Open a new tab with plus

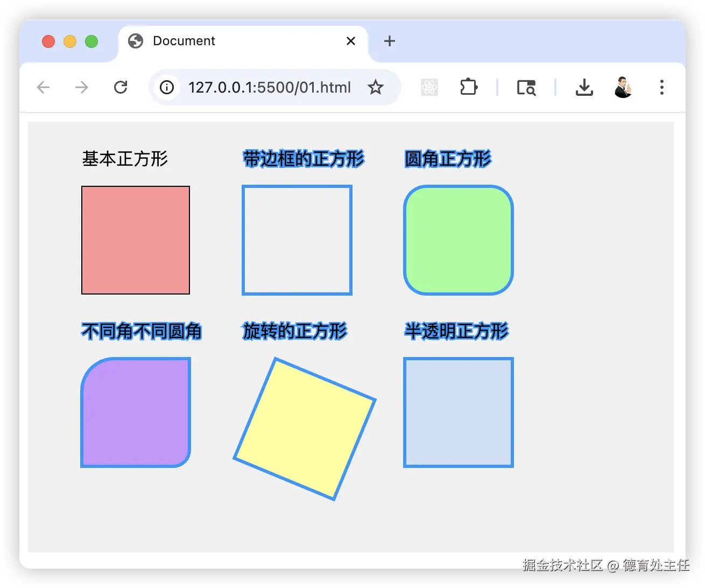coord(390,41)
